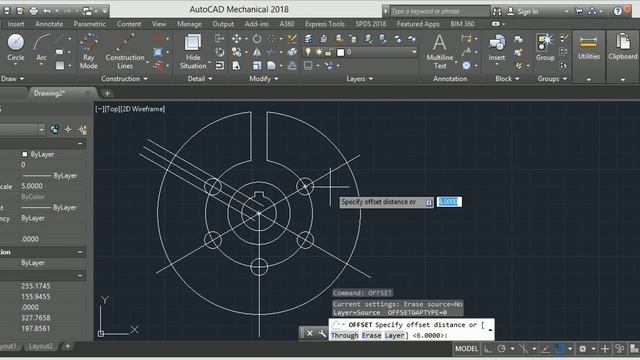
Task: Expand the Block panel dropdown
Action: pyautogui.click(x=507, y=78)
